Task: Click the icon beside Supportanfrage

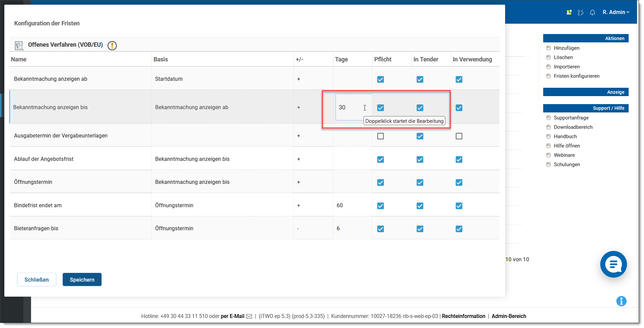Action: click(x=549, y=118)
